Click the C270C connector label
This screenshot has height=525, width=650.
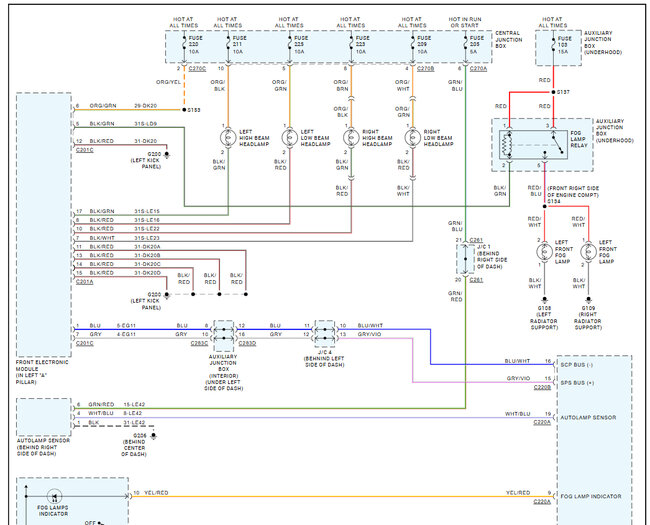click(197, 69)
